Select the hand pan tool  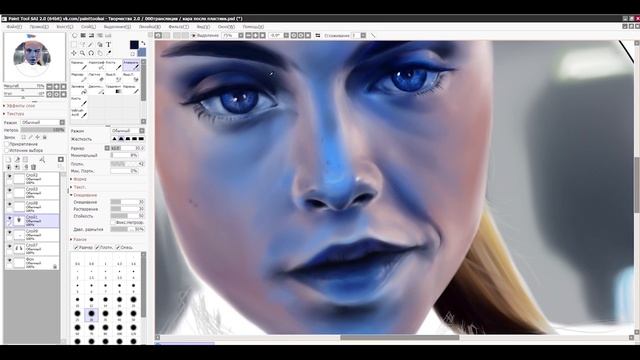click(100, 53)
